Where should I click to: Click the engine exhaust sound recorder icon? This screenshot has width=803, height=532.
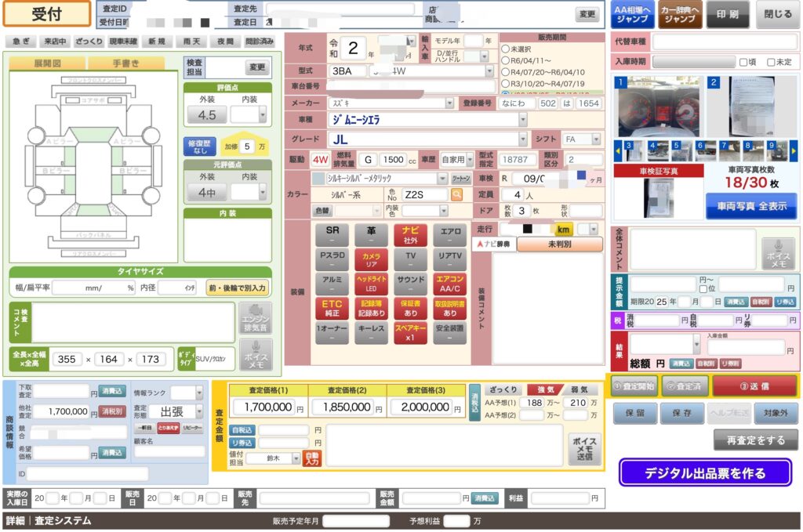pos(255,319)
